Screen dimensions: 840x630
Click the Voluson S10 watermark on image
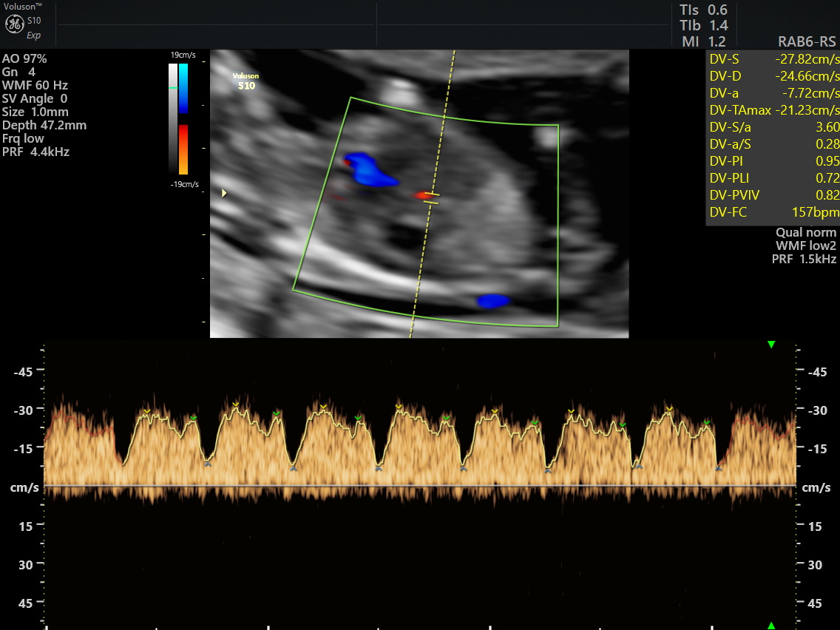pos(246,81)
